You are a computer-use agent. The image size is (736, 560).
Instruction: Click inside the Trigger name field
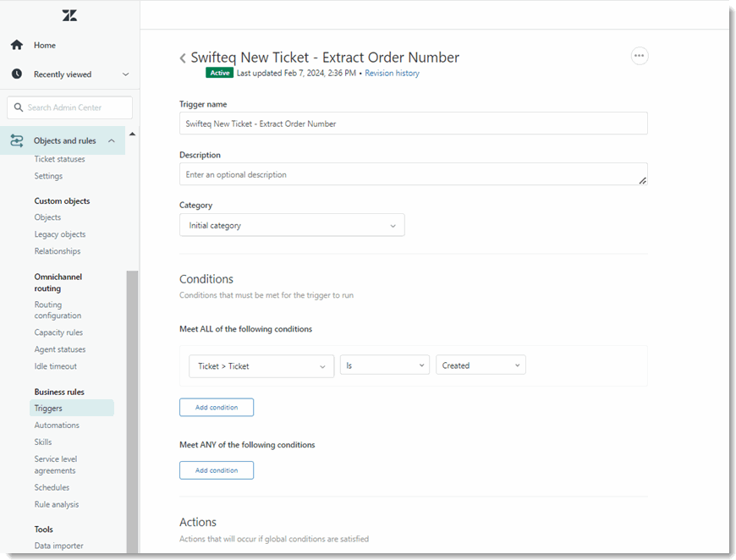pyautogui.click(x=413, y=123)
